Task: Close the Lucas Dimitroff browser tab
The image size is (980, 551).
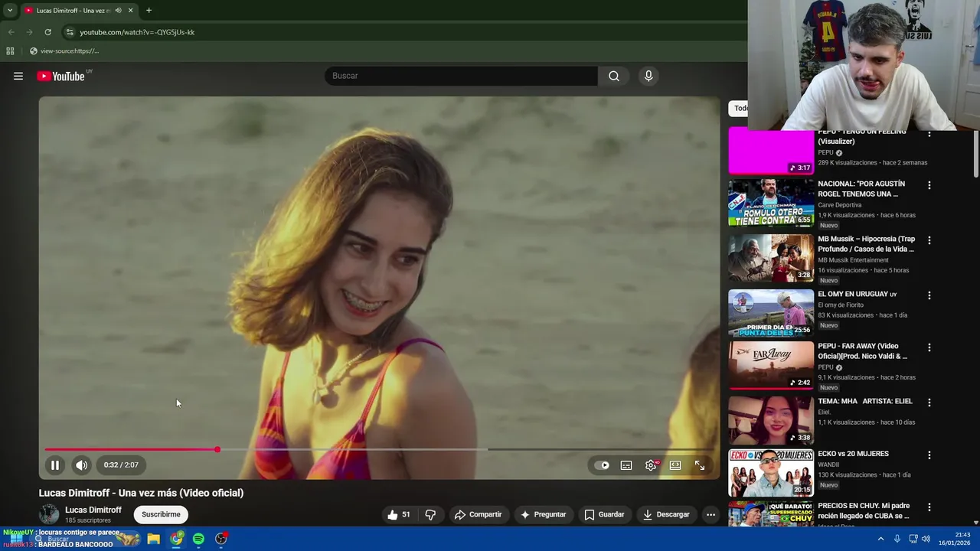Action: click(x=130, y=11)
